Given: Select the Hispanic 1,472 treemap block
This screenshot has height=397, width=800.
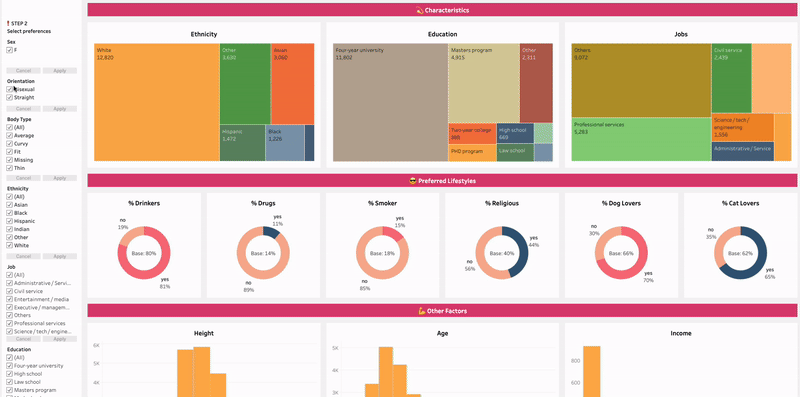Looking at the screenshot, I should coord(243,143).
